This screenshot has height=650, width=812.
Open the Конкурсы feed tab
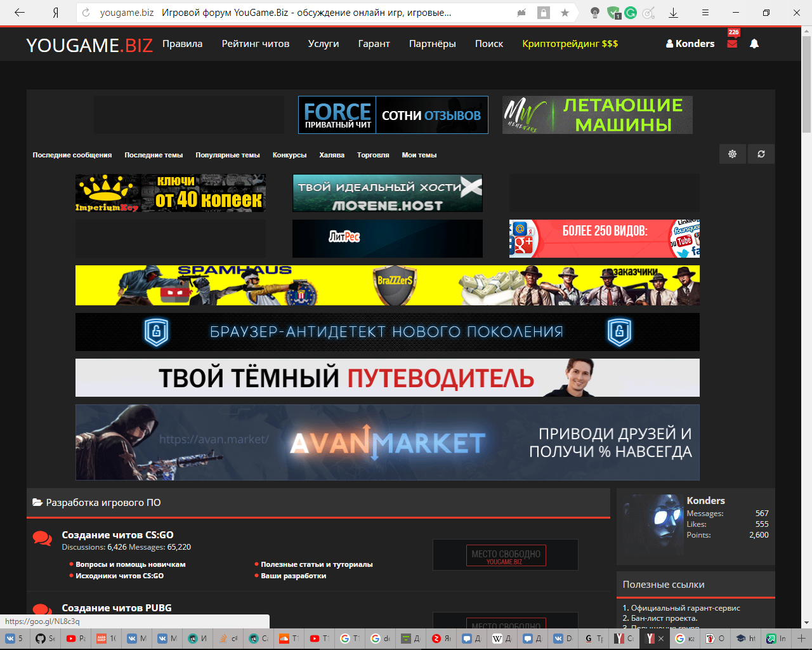pyautogui.click(x=289, y=155)
